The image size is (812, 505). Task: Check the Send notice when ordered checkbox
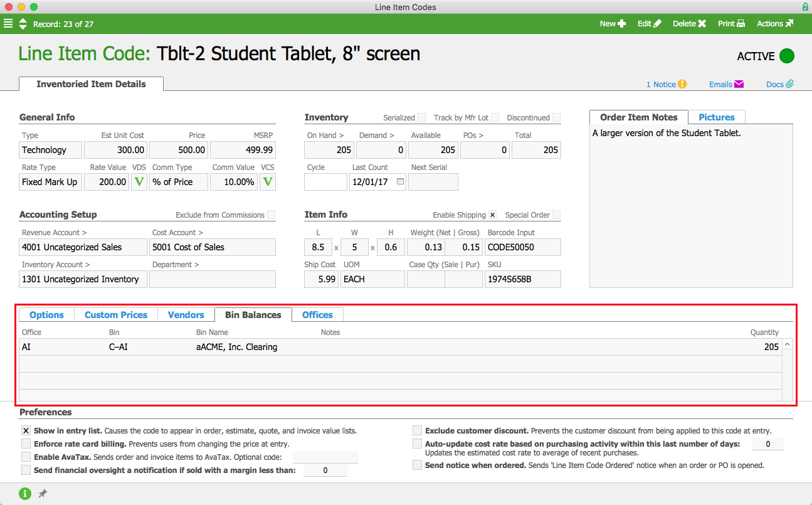[417, 465]
